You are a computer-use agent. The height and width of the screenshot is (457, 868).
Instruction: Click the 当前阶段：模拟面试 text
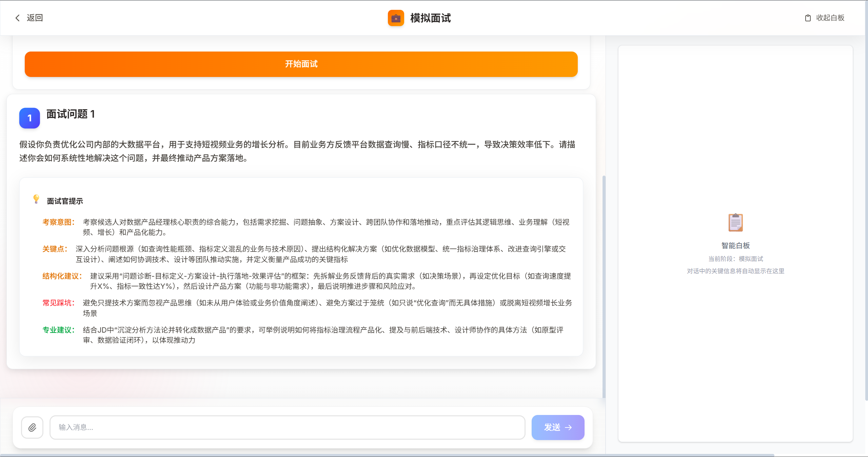(x=735, y=259)
